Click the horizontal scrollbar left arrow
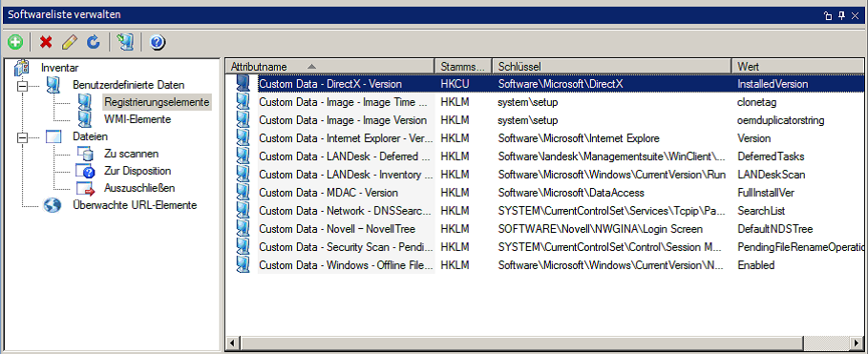The image size is (868, 354). click(x=231, y=343)
